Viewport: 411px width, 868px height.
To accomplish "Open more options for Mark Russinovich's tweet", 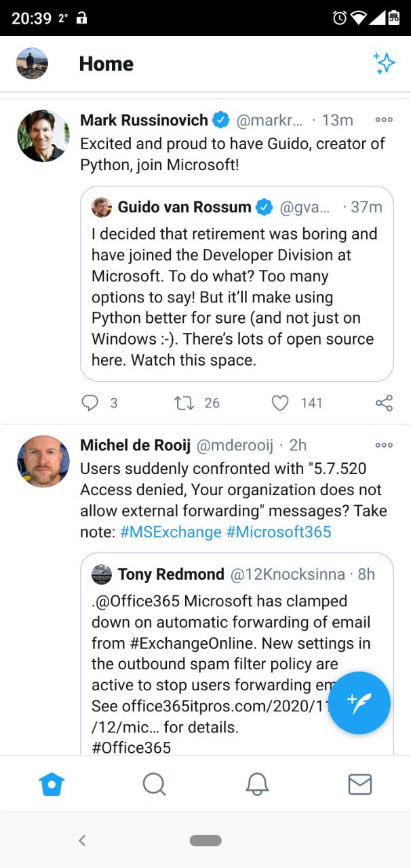I will click(384, 120).
